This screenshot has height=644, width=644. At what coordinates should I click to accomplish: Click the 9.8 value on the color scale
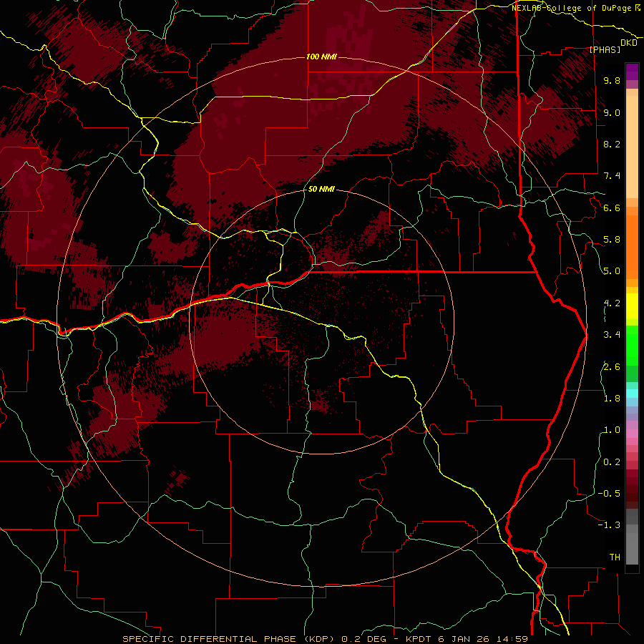[612, 80]
